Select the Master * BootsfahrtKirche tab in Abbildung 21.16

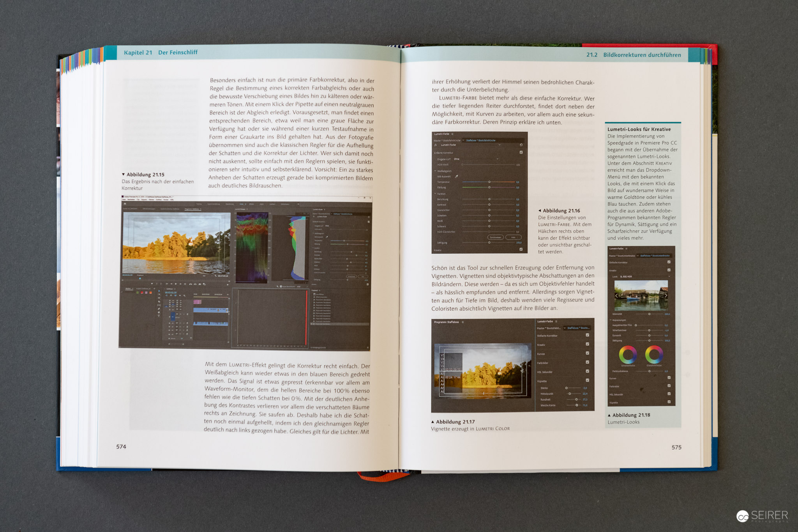pyautogui.click(x=447, y=140)
